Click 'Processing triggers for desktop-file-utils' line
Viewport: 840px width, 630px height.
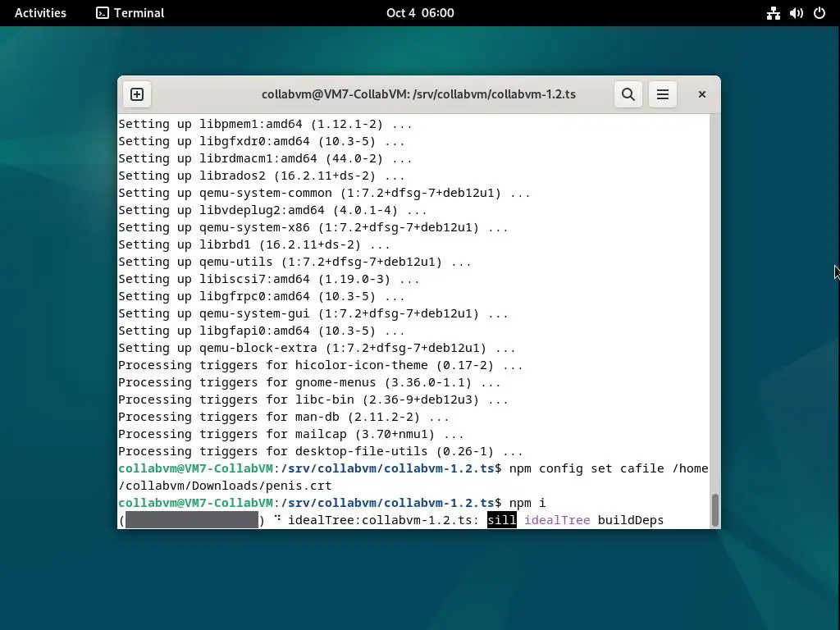[321, 450]
